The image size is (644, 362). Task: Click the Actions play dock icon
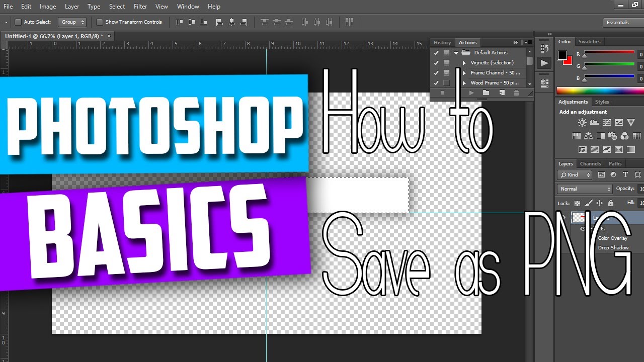click(x=544, y=63)
